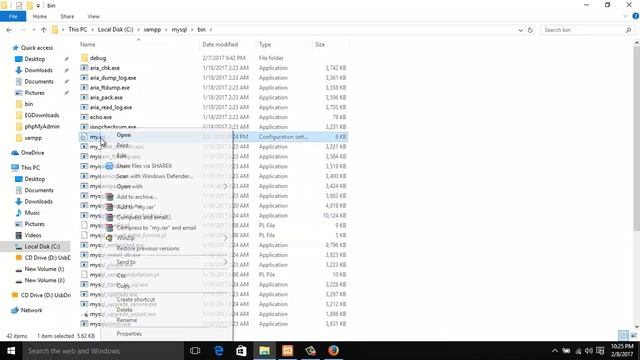The image size is (640, 360).
Task: Select This PC in navigation pane
Action: pyautogui.click(x=30, y=168)
